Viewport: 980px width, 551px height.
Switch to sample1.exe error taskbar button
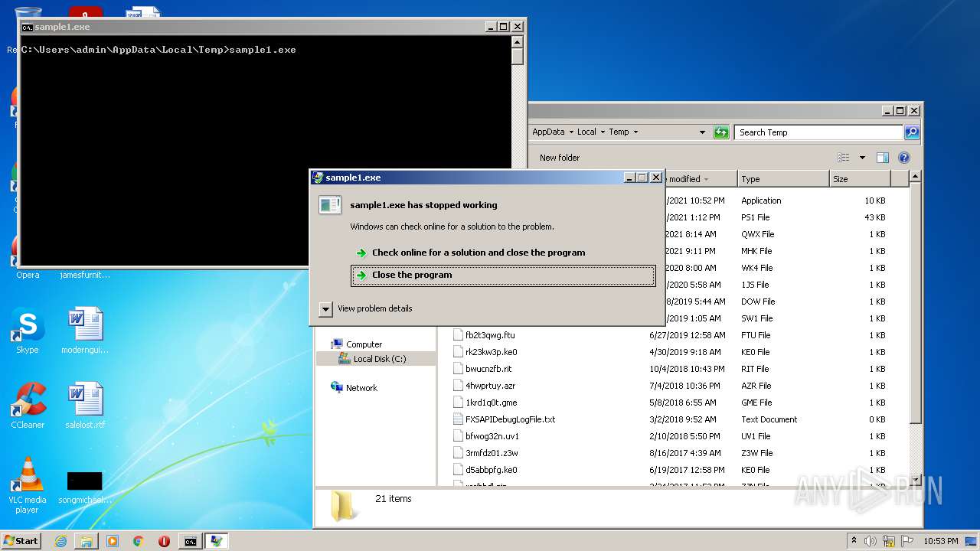click(x=216, y=541)
